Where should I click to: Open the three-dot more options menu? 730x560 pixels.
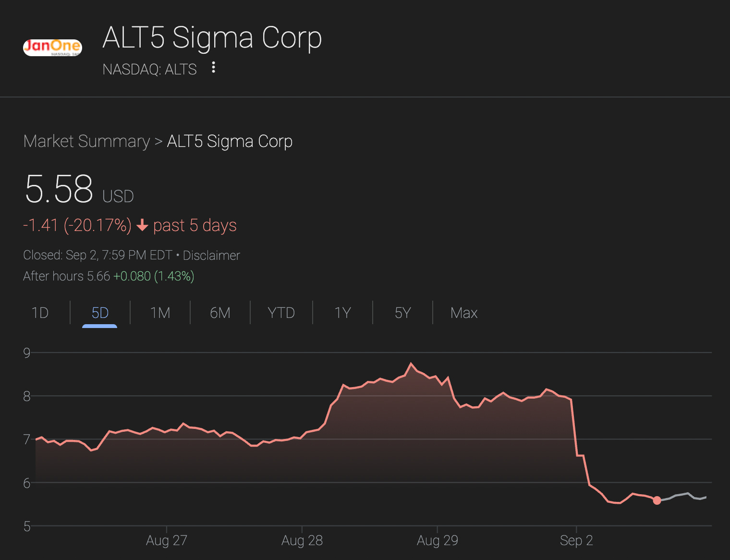point(214,68)
